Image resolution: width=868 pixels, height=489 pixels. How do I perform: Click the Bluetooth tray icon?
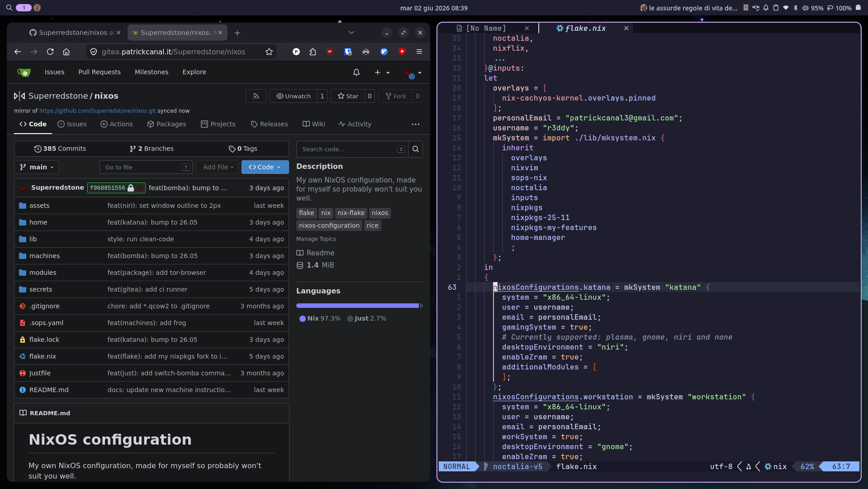796,8
